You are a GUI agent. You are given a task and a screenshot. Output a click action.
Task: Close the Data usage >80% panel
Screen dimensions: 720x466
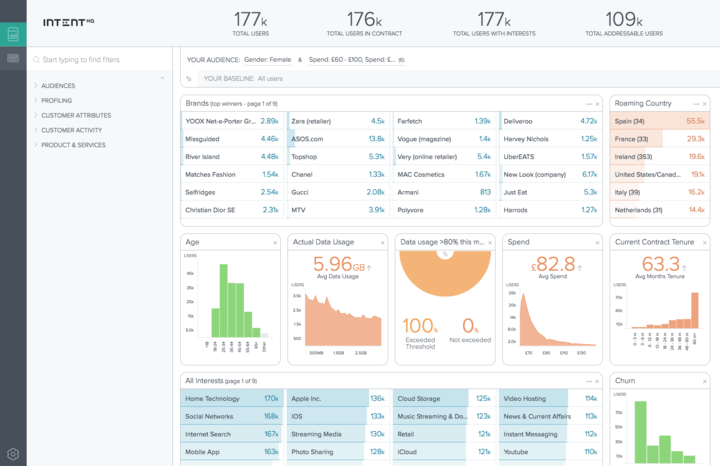coord(490,243)
